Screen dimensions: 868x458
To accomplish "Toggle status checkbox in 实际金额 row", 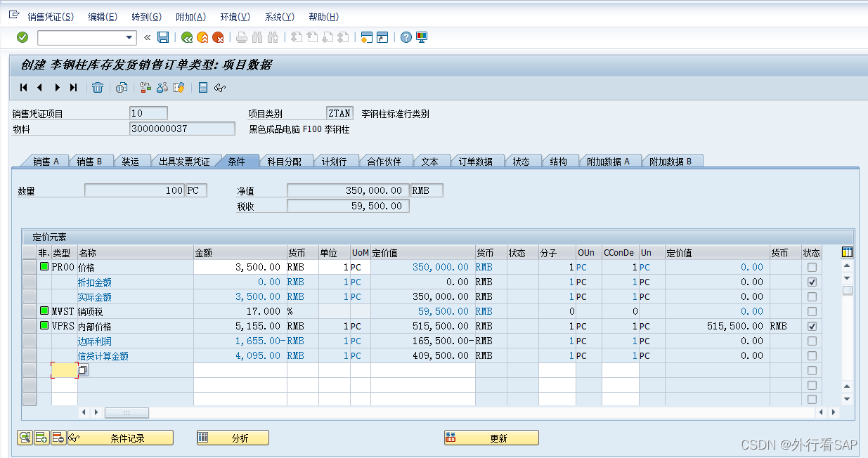I will 812,297.
